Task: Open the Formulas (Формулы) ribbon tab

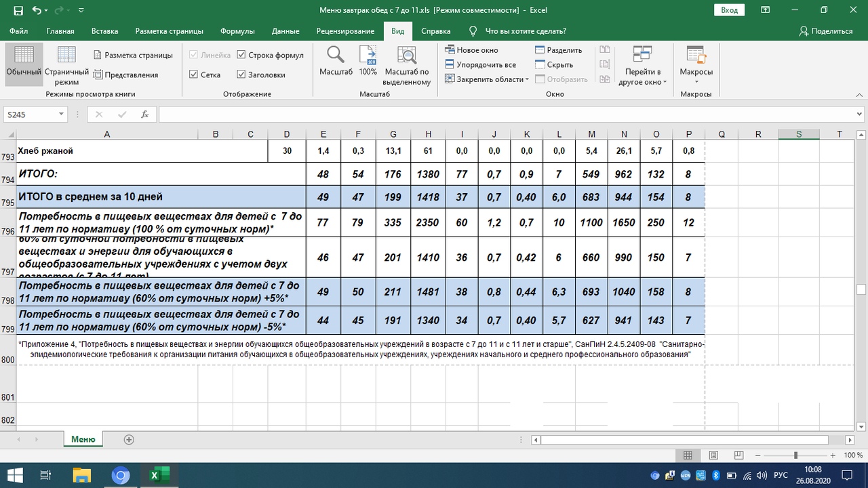Action: (x=237, y=31)
